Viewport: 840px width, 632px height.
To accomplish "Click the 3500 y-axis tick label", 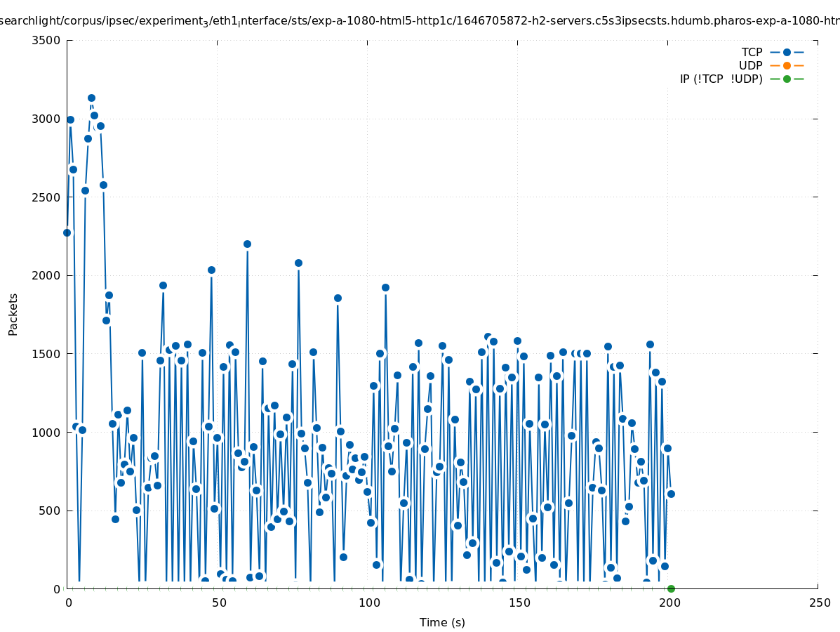I will 46,40.
